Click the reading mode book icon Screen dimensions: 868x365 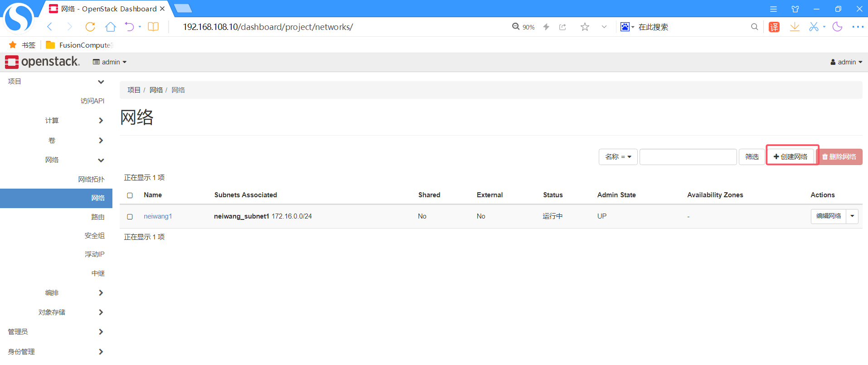pyautogui.click(x=153, y=27)
